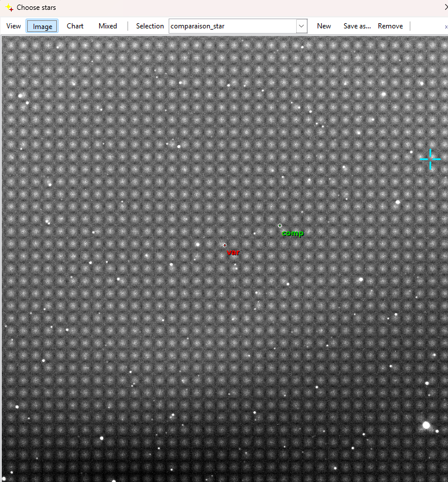
Task: Enable Mixed display mode
Action: click(x=108, y=26)
